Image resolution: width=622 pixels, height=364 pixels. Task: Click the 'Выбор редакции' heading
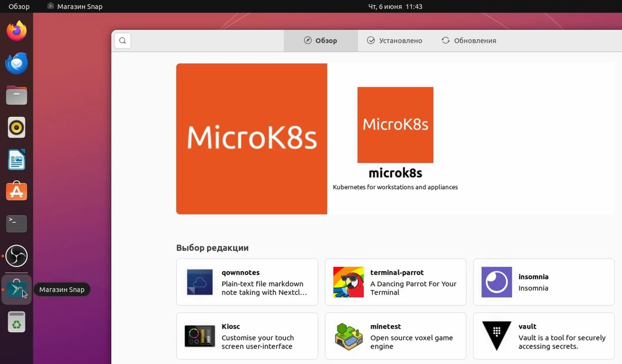212,248
